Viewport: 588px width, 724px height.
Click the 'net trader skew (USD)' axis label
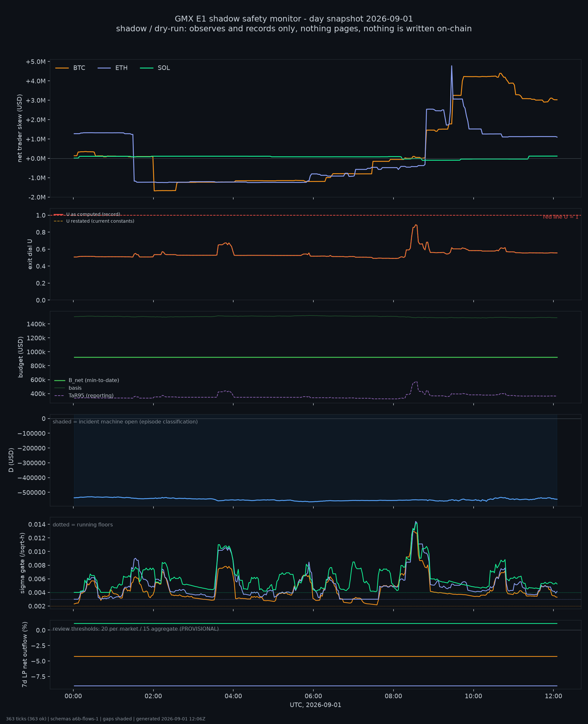(20, 128)
